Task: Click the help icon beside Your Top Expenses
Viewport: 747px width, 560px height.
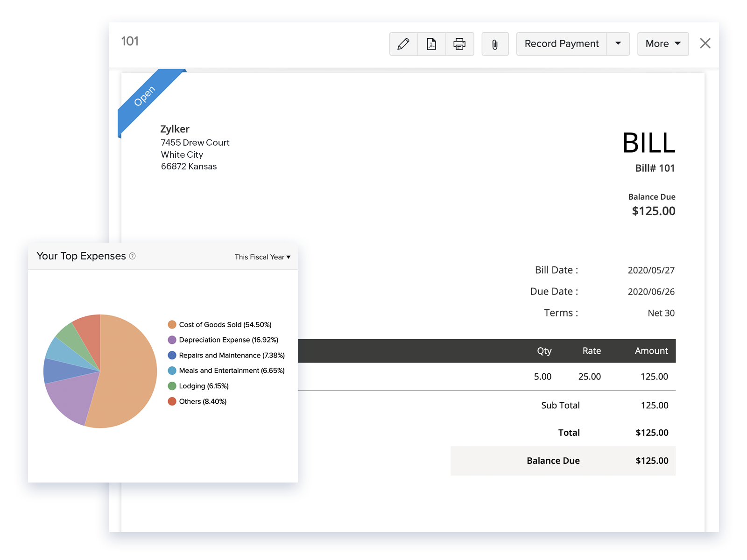Action: 132,256
